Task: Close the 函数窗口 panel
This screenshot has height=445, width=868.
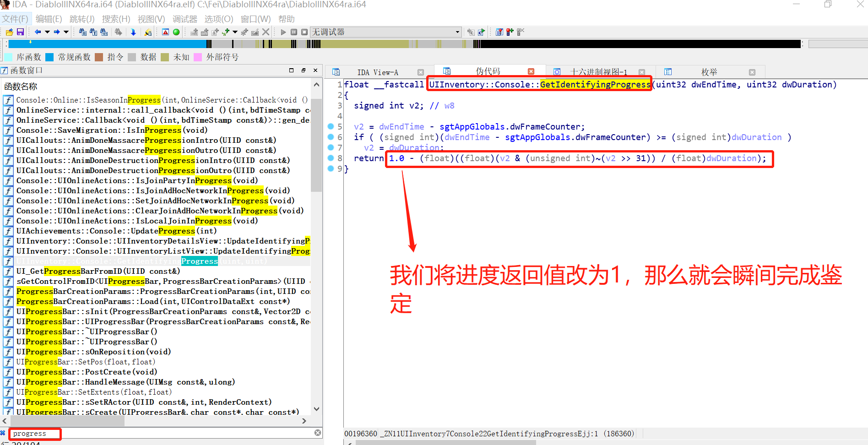Action: tap(315, 70)
